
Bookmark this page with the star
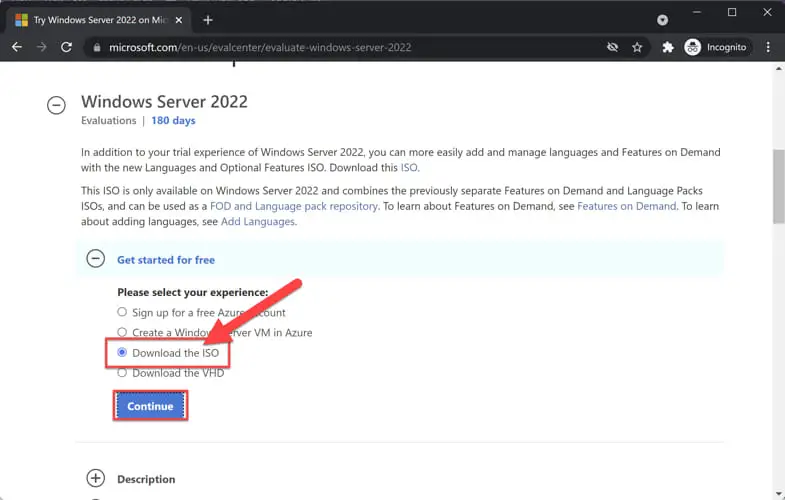(x=637, y=47)
